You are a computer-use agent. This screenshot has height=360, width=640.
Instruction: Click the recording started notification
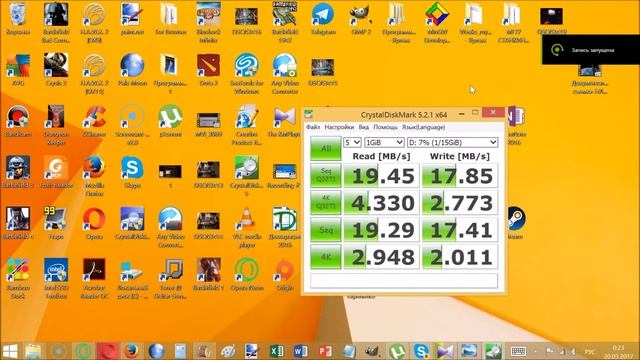click(x=591, y=50)
